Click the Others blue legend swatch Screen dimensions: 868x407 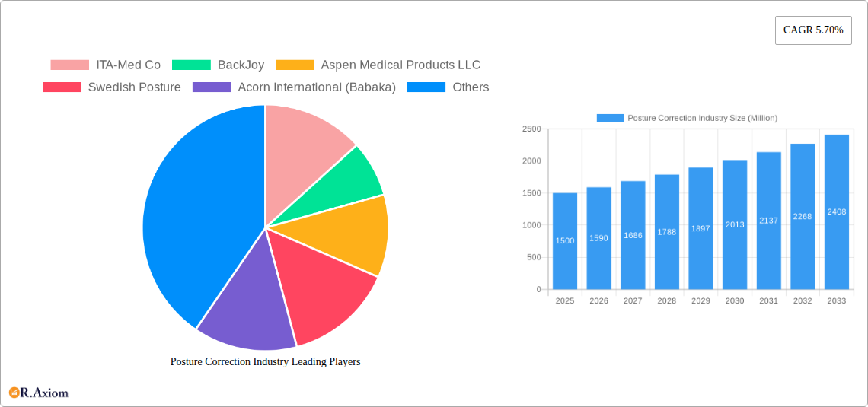[x=426, y=87]
